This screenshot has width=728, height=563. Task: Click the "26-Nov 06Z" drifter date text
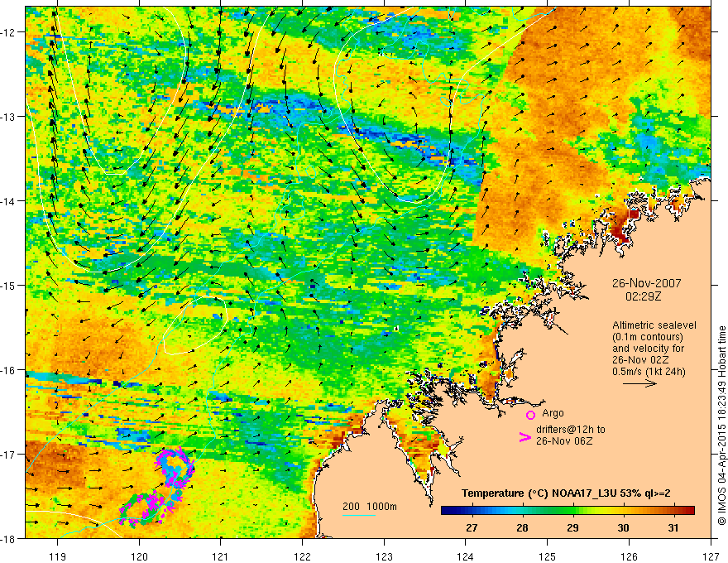pos(564,440)
